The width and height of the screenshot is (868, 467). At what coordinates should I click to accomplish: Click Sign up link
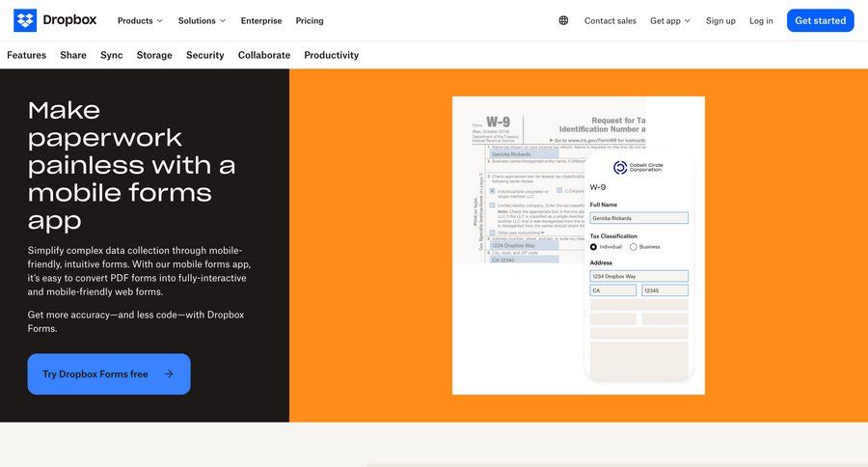coord(720,20)
